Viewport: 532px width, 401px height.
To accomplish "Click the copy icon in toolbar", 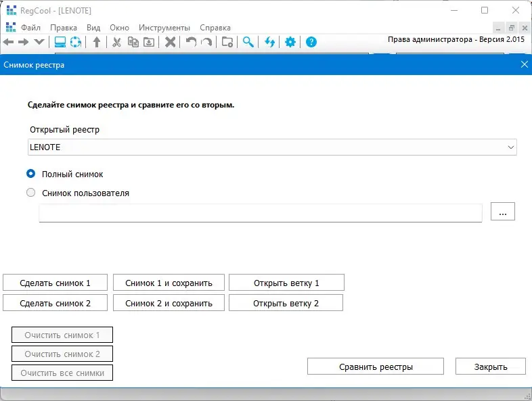I will pos(133,42).
